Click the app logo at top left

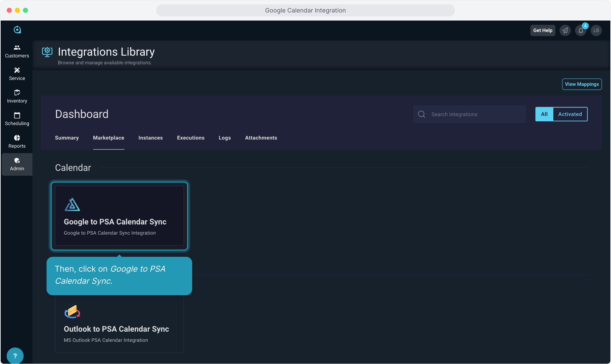17,30
